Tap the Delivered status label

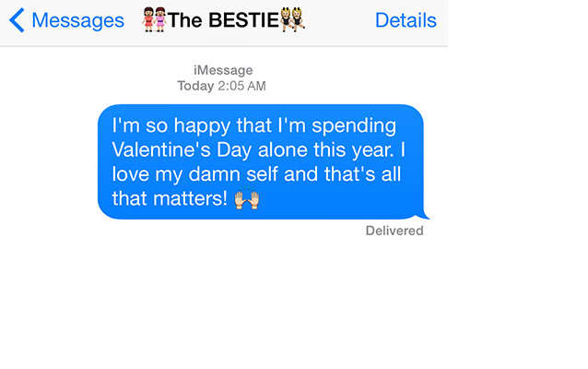pyautogui.click(x=394, y=231)
